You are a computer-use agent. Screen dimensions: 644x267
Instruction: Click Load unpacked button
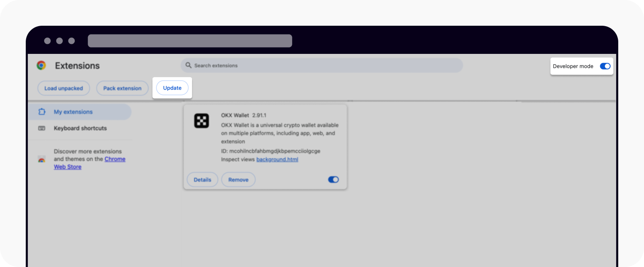(64, 88)
